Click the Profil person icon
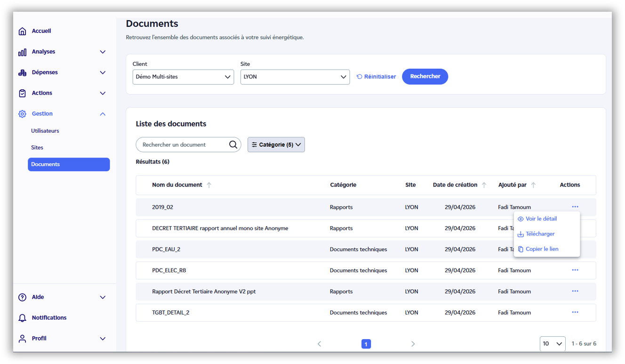This screenshot has height=364, width=625. [x=22, y=339]
